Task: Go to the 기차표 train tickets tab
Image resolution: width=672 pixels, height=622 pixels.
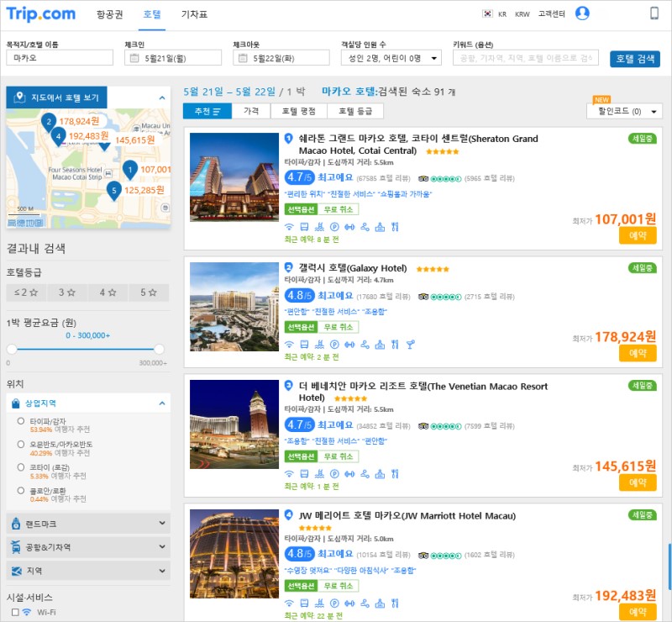Action: pos(194,14)
